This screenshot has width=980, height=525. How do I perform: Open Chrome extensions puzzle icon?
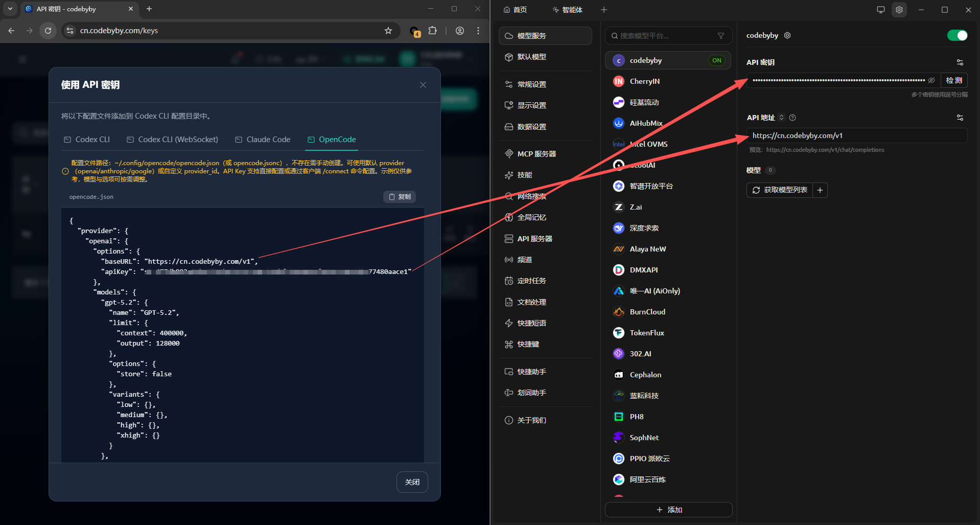[433, 31]
